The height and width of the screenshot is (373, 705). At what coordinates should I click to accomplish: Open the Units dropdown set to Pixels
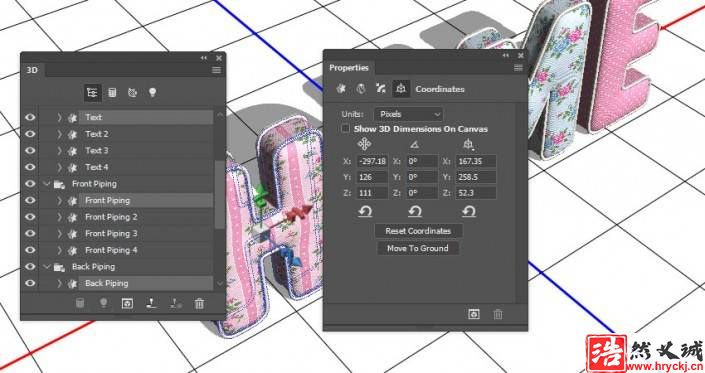(409, 114)
